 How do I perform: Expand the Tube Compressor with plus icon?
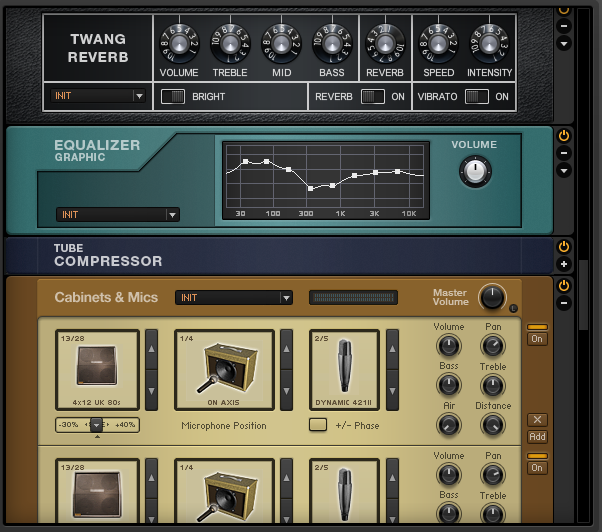(x=563, y=264)
